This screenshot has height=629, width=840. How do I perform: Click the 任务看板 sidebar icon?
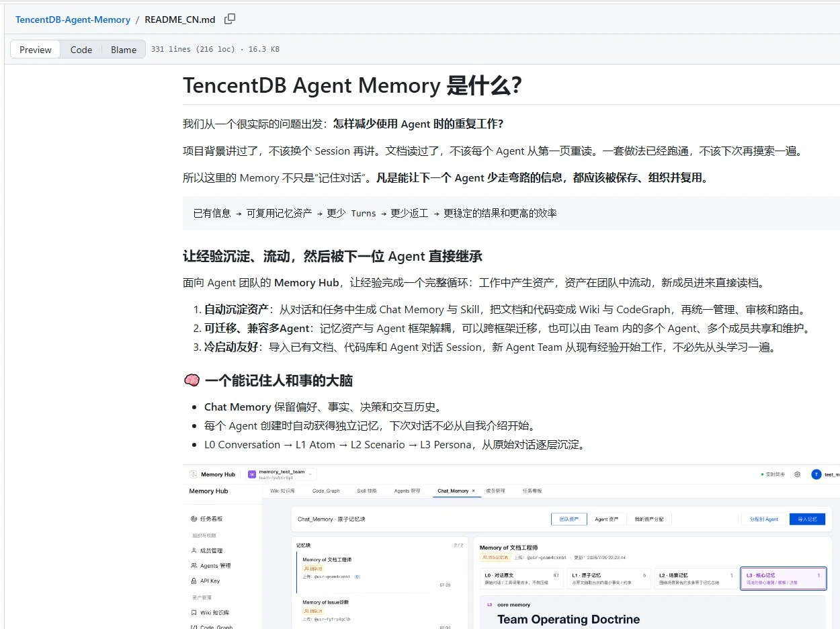[194, 519]
